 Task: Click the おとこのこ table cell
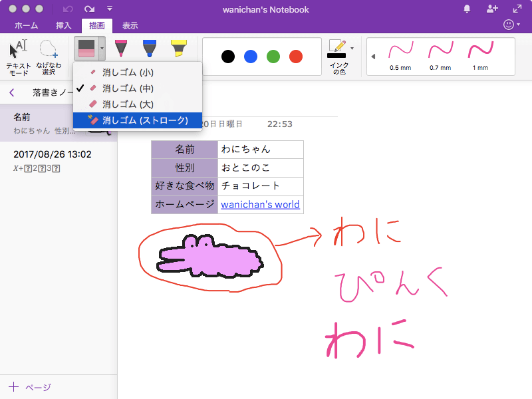click(x=261, y=168)
